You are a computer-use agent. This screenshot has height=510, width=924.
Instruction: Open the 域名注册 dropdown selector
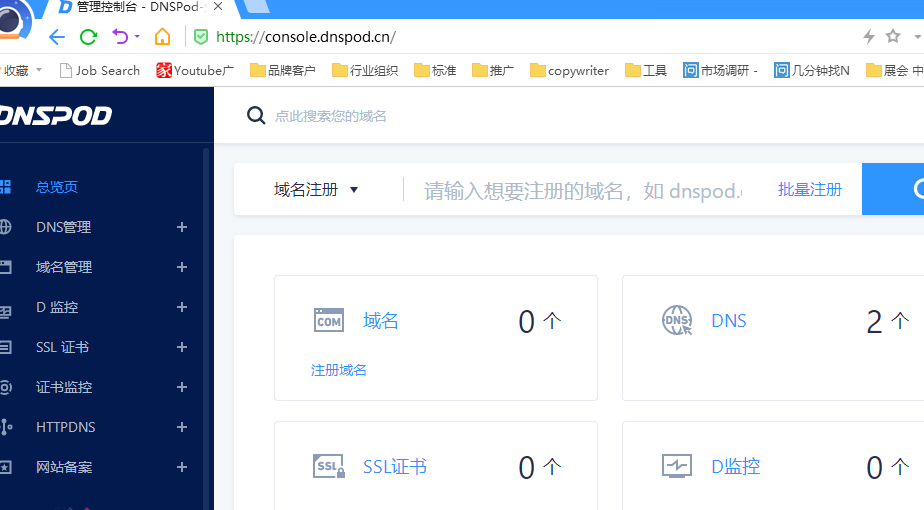click(x=316, y=189)
